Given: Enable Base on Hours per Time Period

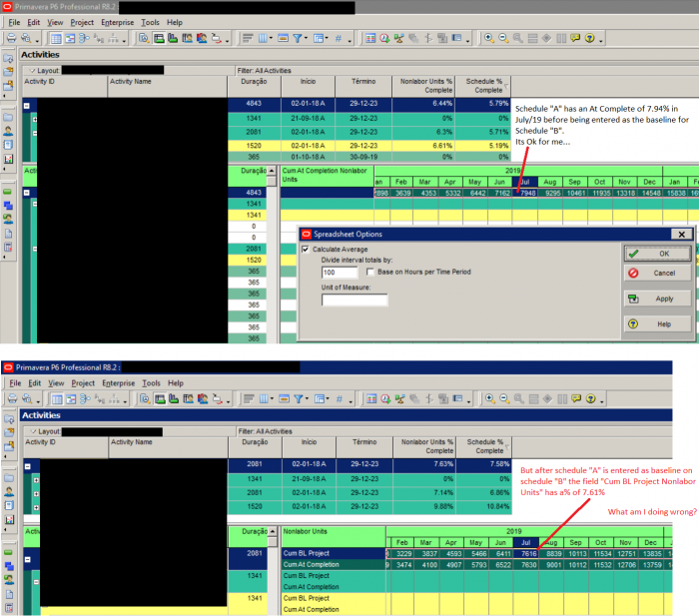Looking at the screenshot, I should click(x=370, y=272).
